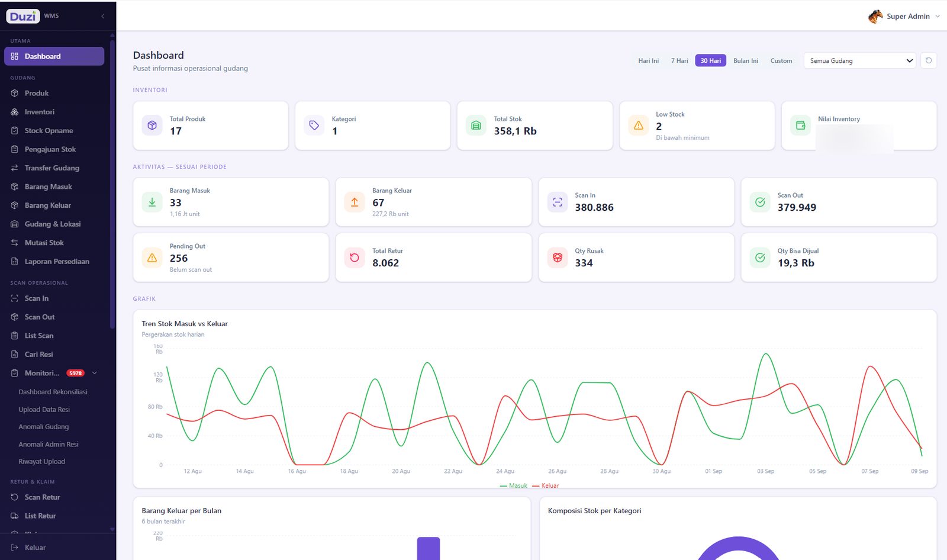Open the Produk sidebar icon
This screenshot has height=560, width=947.
(x=15, y=93)
